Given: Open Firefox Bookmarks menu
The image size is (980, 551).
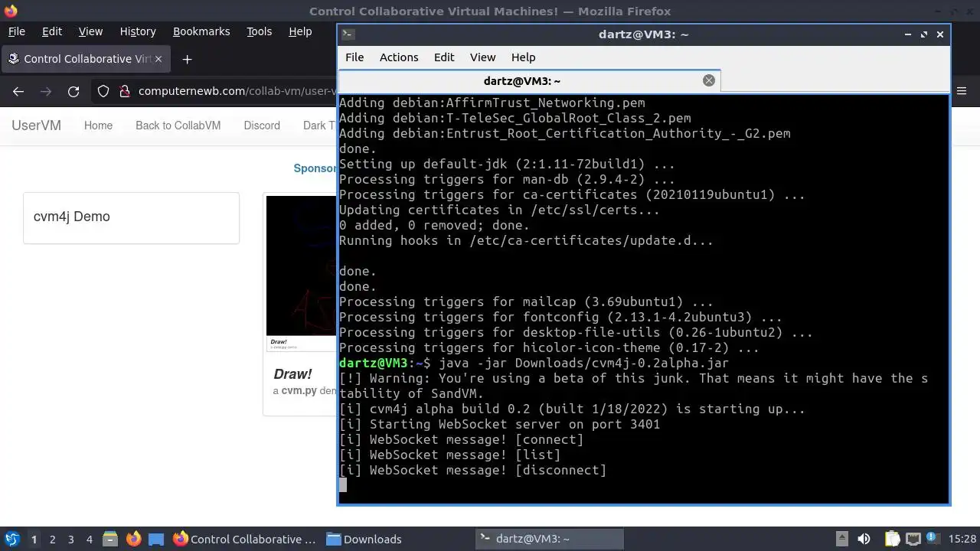Looking at the screenshot, I should click(201, 31).
